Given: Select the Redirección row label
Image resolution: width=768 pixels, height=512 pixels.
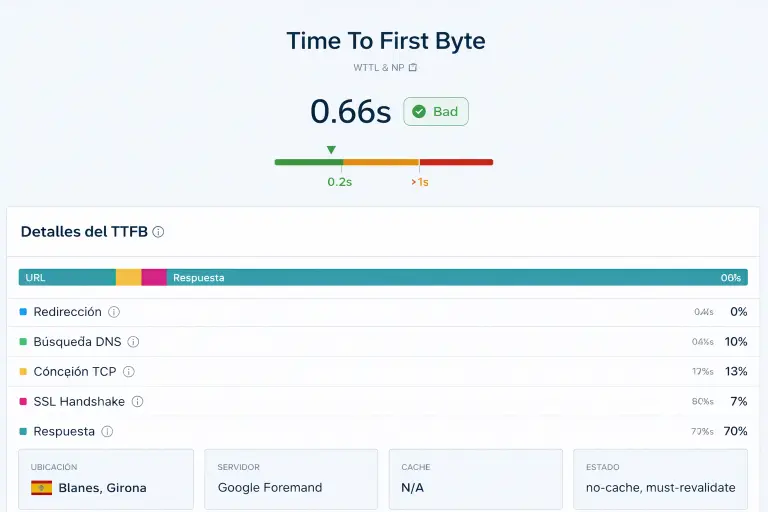Looking at the screenshot, I should click(67, 312).
